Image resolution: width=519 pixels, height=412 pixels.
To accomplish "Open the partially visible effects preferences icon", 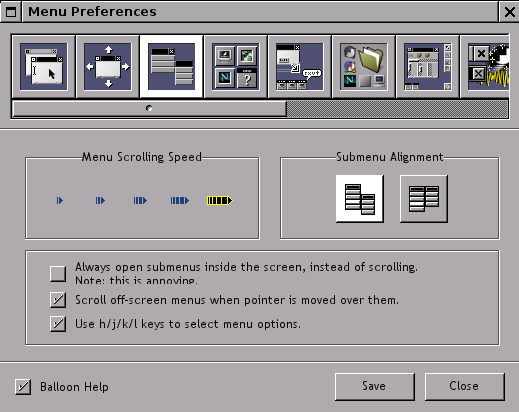I will [x=485, y=67].
